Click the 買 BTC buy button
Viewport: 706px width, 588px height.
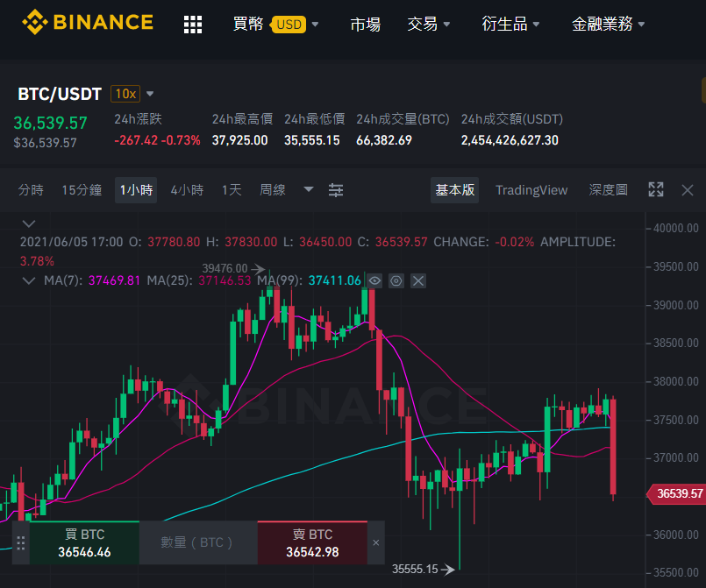click(84, 542)
